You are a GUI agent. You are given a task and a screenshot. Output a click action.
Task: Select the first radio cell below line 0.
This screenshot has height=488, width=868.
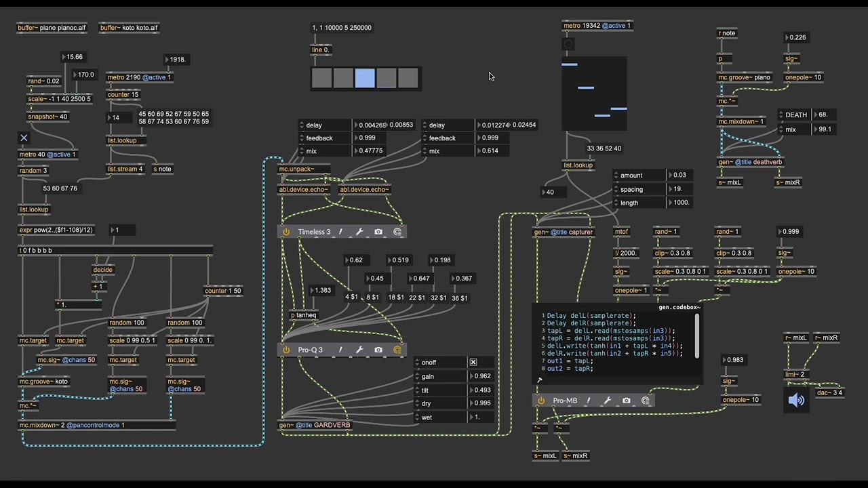(321, 78)
